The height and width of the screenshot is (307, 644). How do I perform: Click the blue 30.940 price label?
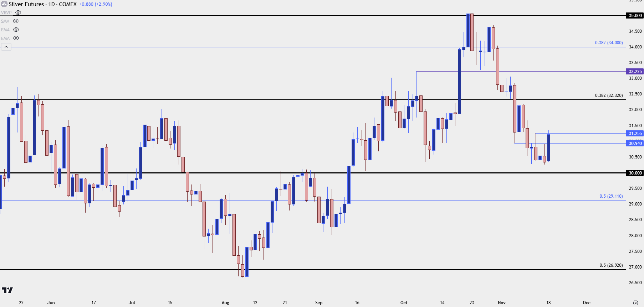coord(635,144)
